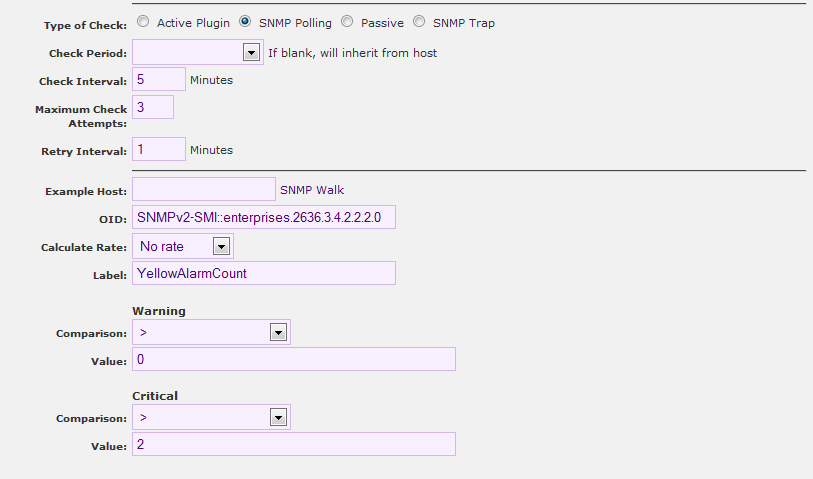The image size is (813, 479).
Task: Click the Critical Value input field
Action: pos(293,445)
